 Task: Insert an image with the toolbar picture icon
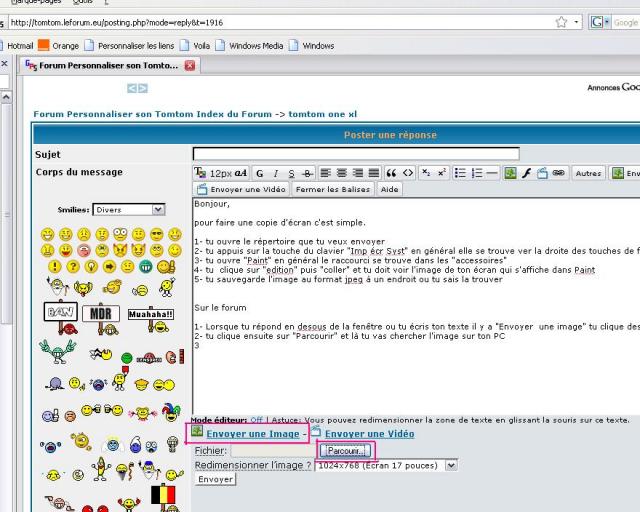510,173
